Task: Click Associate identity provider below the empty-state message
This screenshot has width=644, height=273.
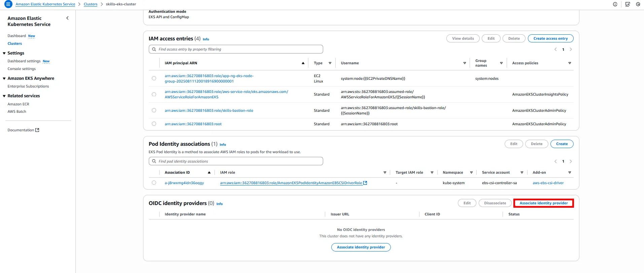Action: [361, 247]
